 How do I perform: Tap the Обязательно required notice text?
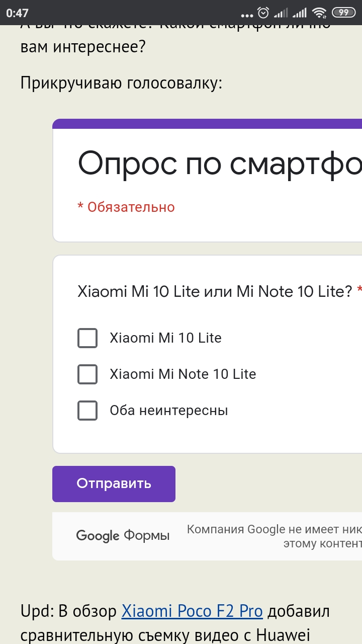(126, 207)
